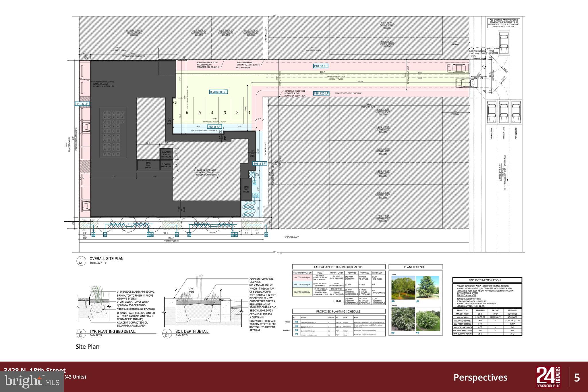
Task: Click the Project Information header box
Action: 487,280
